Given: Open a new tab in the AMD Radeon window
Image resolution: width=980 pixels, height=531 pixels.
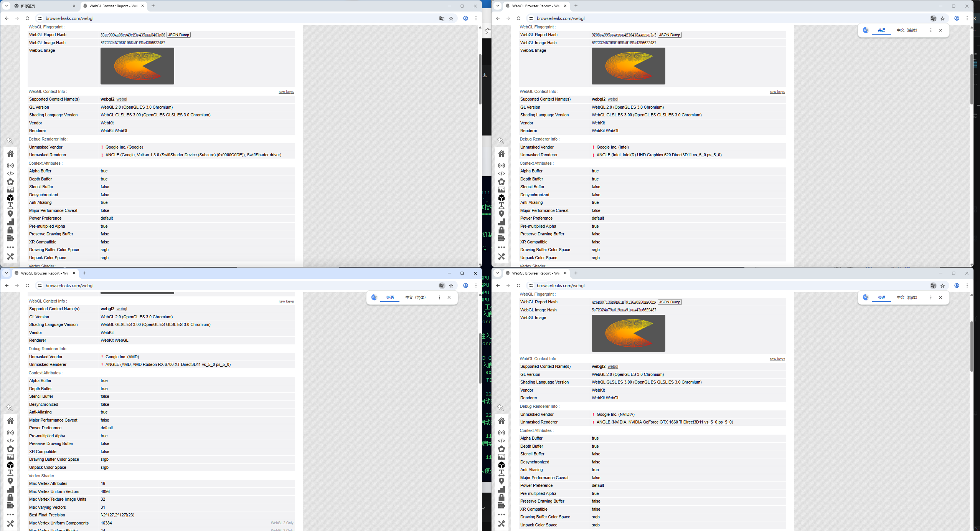Looking at the screenshot, I should (x=85, y=273).
